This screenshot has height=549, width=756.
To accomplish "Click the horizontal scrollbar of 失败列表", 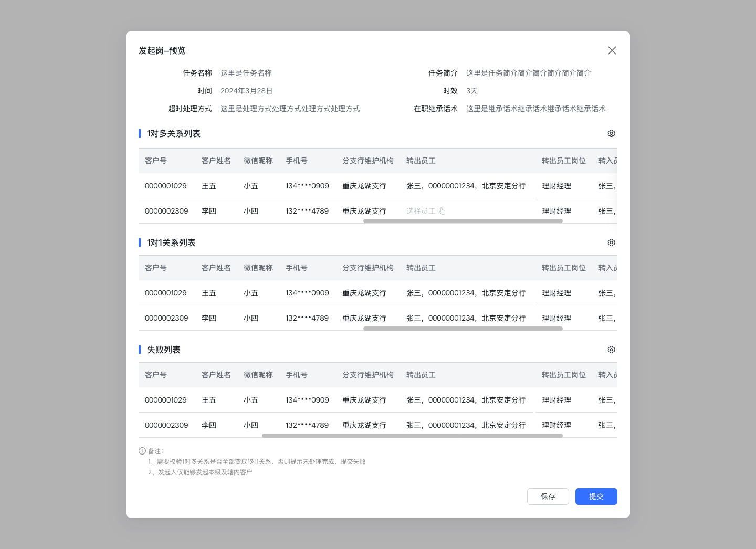I will (x=412, y=435).
